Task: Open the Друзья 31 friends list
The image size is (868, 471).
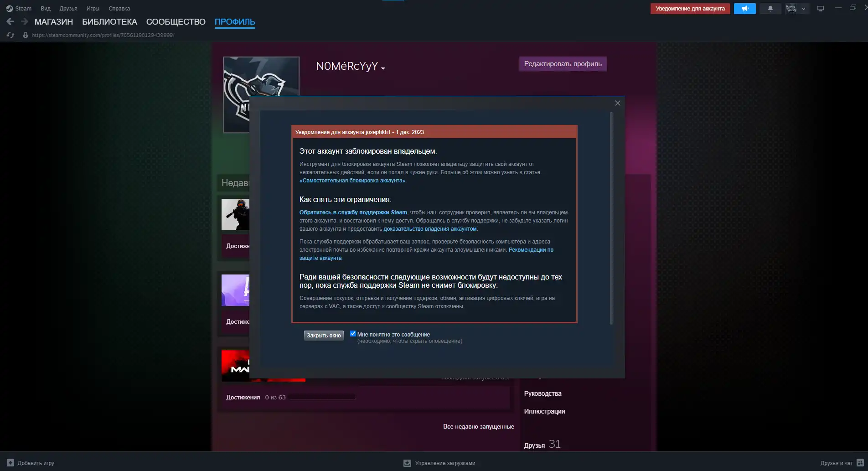Action: (542, 445)
